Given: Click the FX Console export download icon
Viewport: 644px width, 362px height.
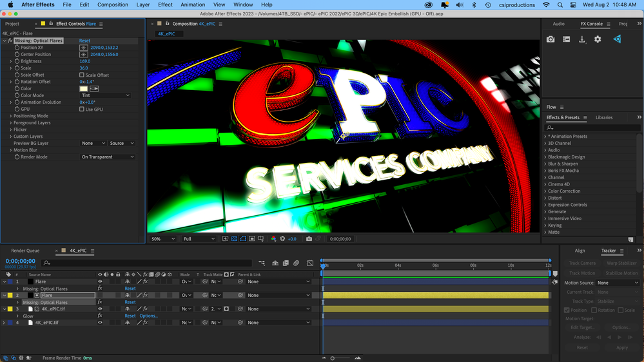Looking at the screenshot, I should 582,39.
